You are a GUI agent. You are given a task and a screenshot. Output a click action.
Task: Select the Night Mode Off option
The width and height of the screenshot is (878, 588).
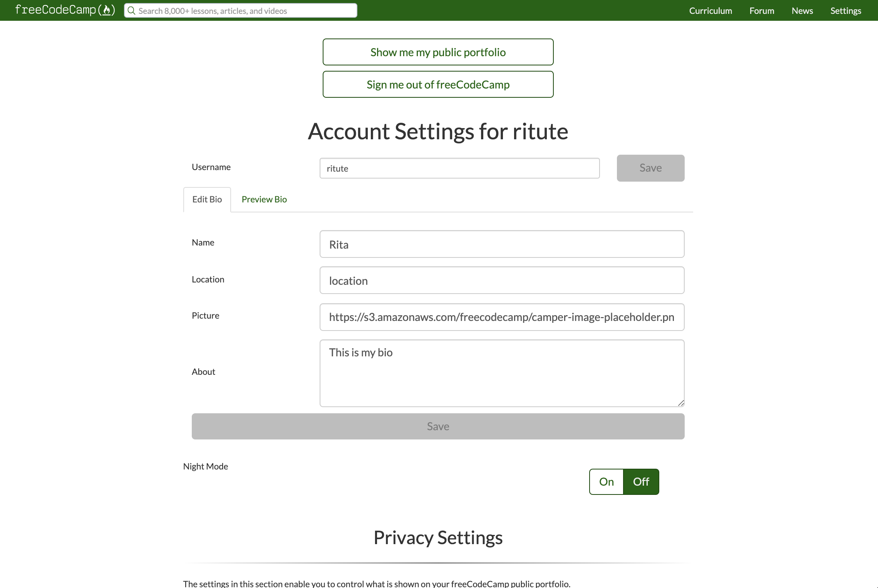641,482
